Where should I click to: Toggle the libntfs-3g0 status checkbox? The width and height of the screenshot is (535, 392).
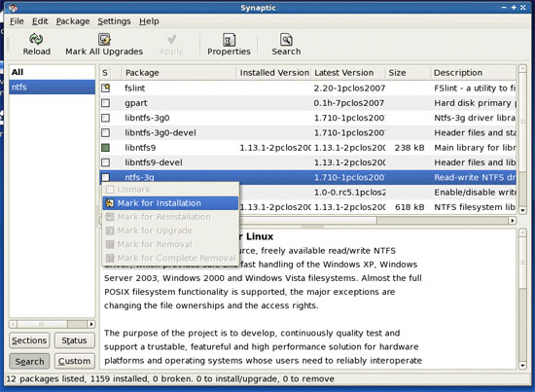[x=106, y=118]
